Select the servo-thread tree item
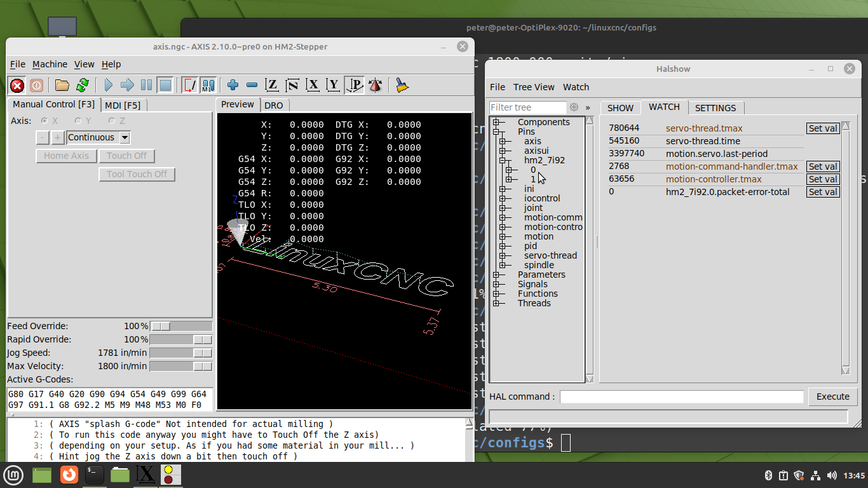868x488 pixels. coord(550,255)
